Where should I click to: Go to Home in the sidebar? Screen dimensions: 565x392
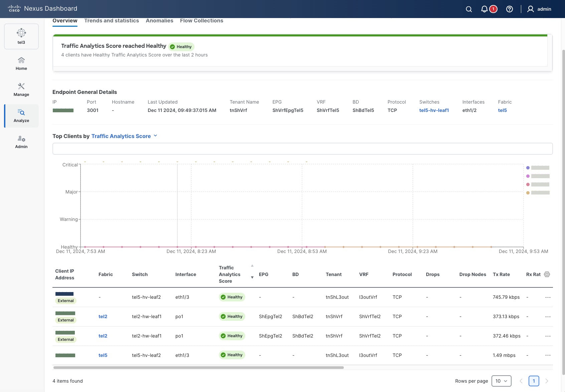tap(21, 63)
